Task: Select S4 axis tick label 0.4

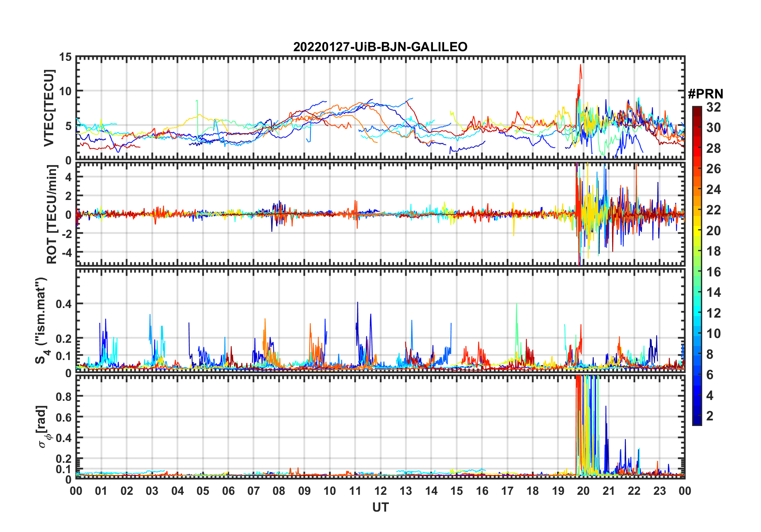Action: click(64, 304)
